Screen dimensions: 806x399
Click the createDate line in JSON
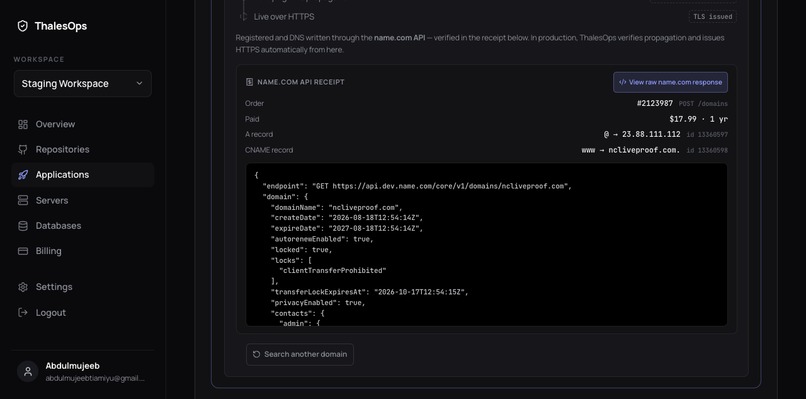(347, 218)
